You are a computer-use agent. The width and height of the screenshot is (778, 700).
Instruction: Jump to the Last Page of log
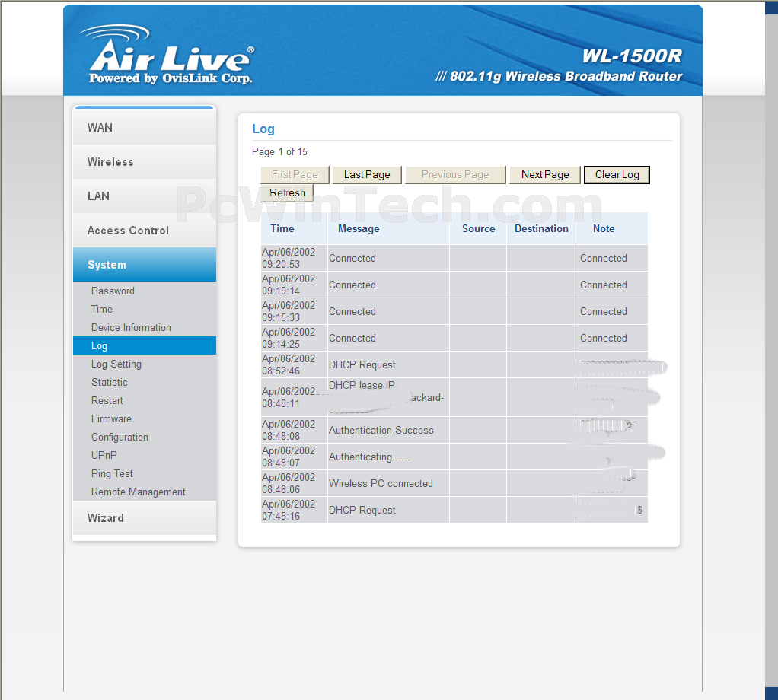click(x=367, y=175)
